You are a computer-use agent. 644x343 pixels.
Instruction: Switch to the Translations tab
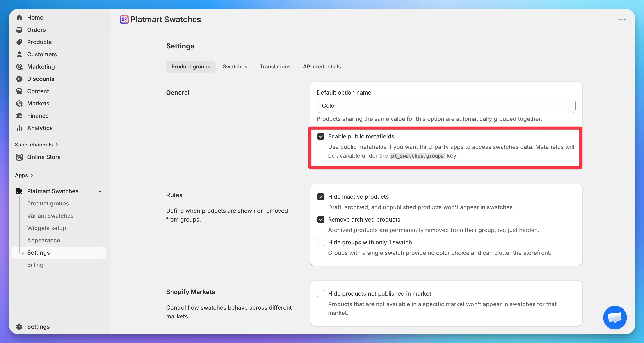point(275,66)
